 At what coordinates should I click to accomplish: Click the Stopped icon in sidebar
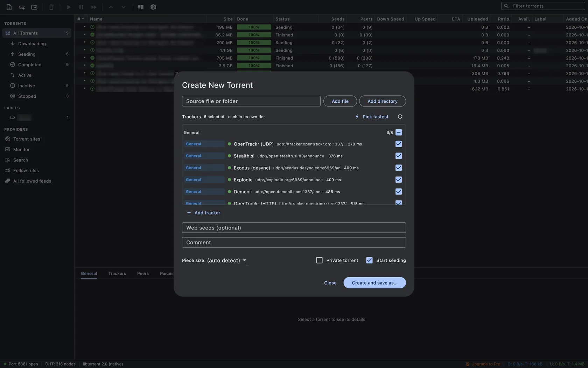coord(13,96)
